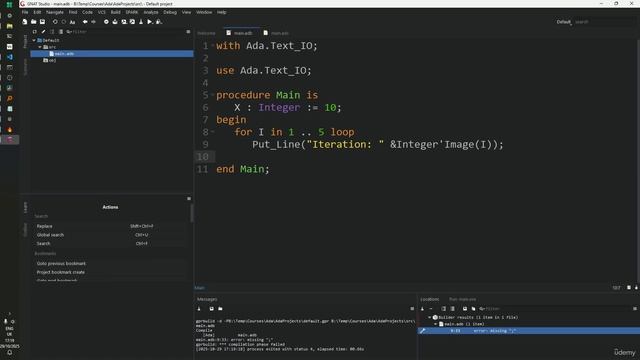Select the error missing ";" location row

529,331
